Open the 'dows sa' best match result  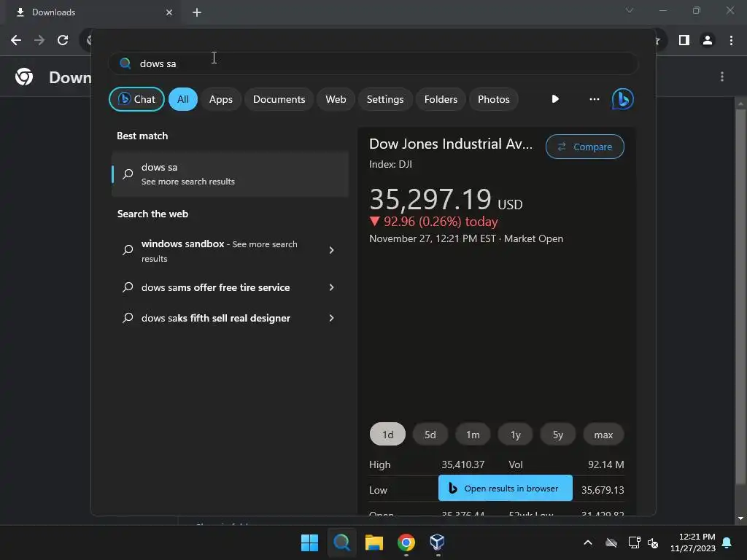[x=230, y=174]
